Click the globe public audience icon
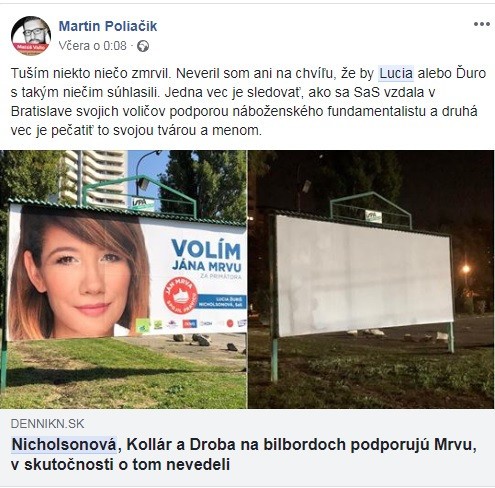Image resolution: width=495 pixels, height=488 pixels. (x=143, y=46)
